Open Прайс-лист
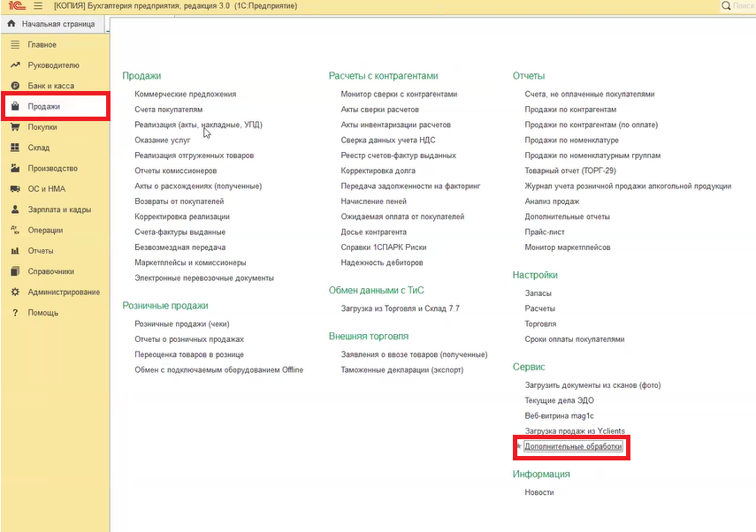Screen dimensions: 756x532 click(x=545, y=232)
